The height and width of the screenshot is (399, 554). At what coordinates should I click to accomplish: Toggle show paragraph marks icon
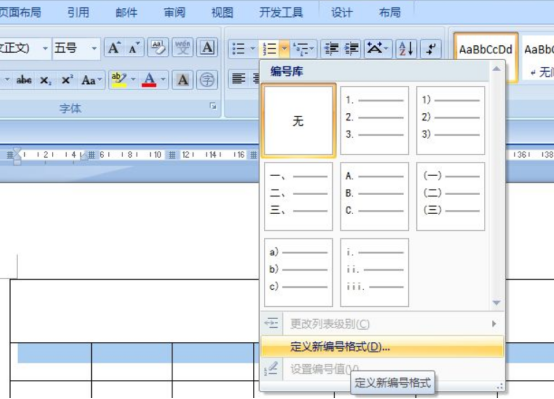tap(431, 48)
